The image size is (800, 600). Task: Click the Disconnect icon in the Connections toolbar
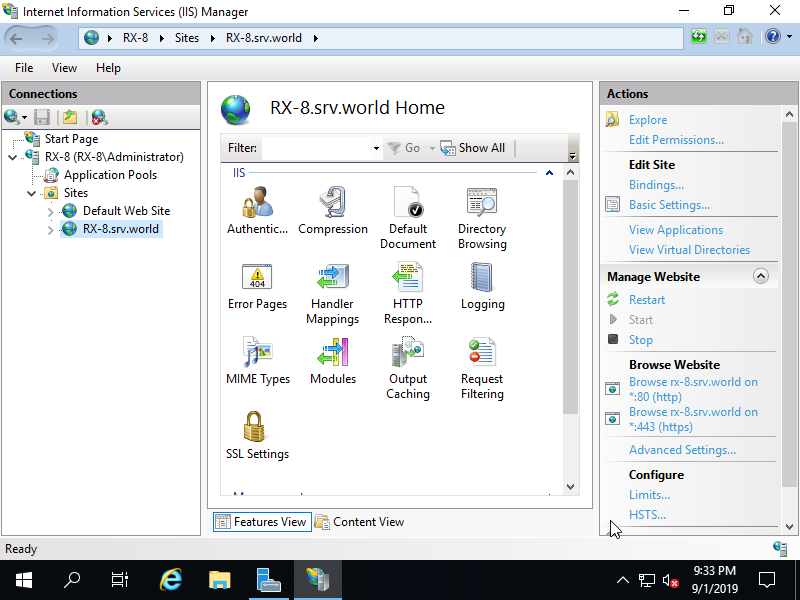coord(98,118)
